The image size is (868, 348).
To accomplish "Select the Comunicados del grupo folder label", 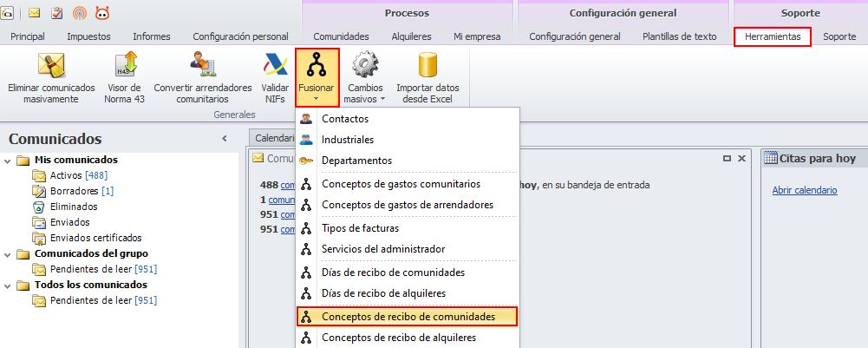I will point(91,253).
